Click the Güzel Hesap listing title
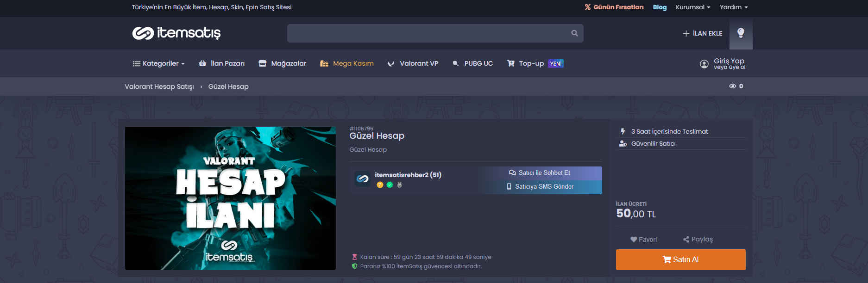The width and height of the screenshot is (868, 283). click(377, 136)
